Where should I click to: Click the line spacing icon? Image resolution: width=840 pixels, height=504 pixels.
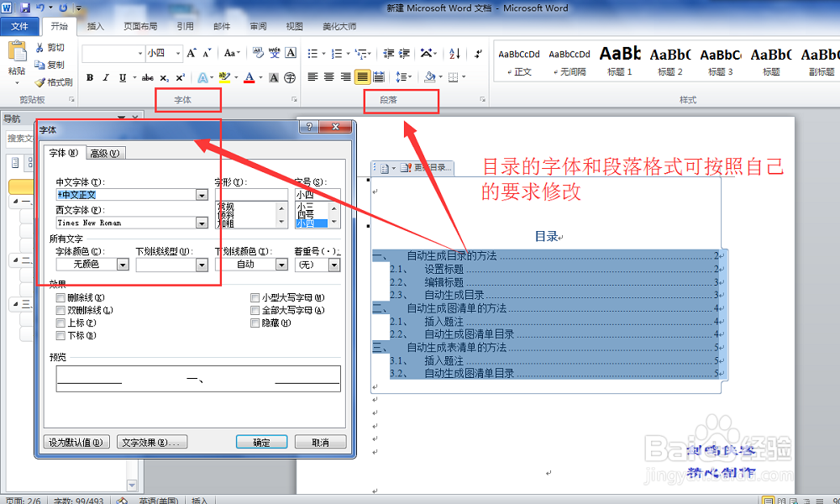tap(401, 77)
